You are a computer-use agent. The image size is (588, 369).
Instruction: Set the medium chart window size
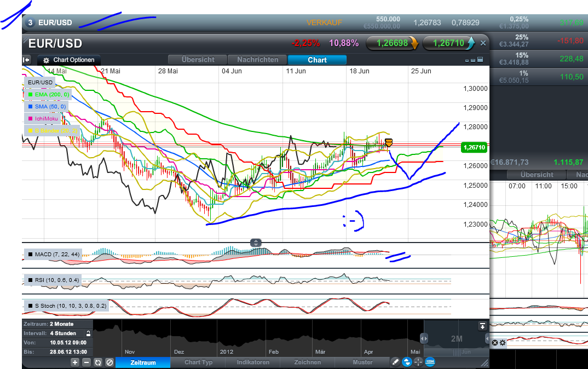click(473, 60)
